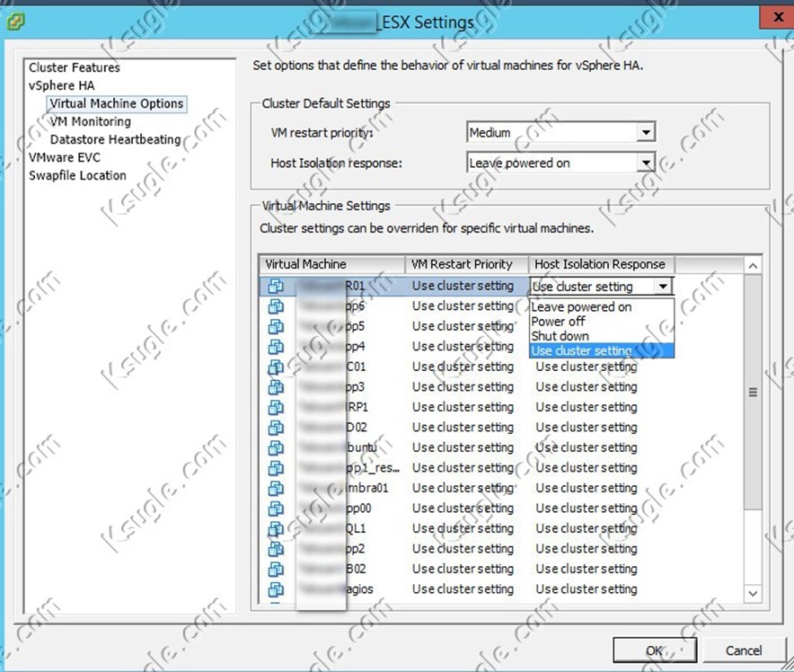Click Cancel to discard changes
Viewport: 794px width, 672px height.
click(x=744, y=650)
